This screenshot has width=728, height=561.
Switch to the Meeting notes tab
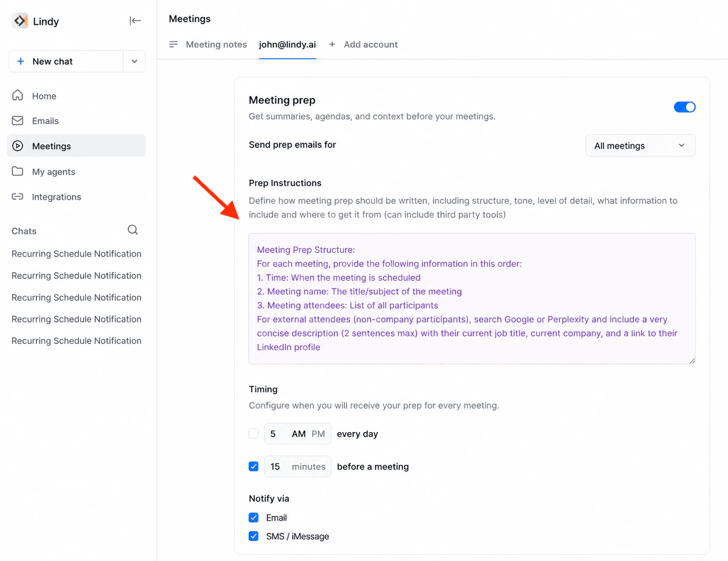216,44
